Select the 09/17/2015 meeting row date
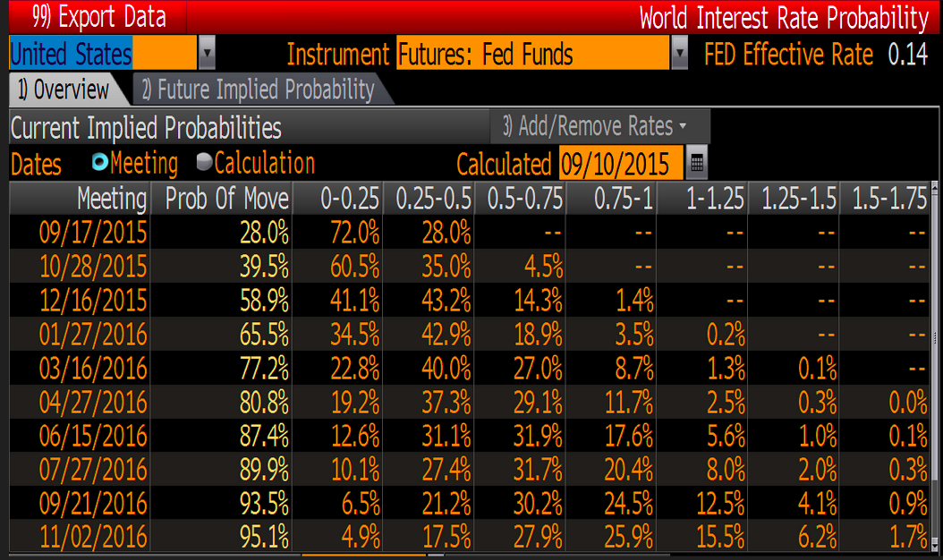 93,233
